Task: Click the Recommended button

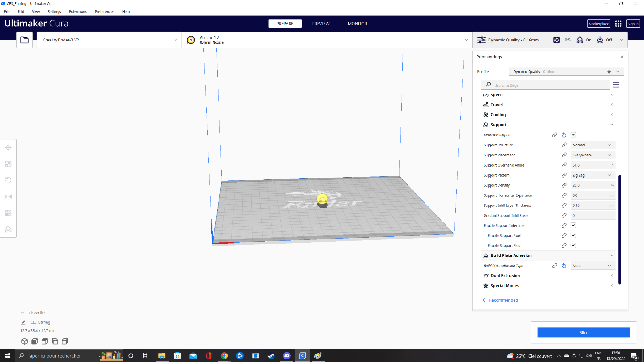Action: [x=499, y=300]
